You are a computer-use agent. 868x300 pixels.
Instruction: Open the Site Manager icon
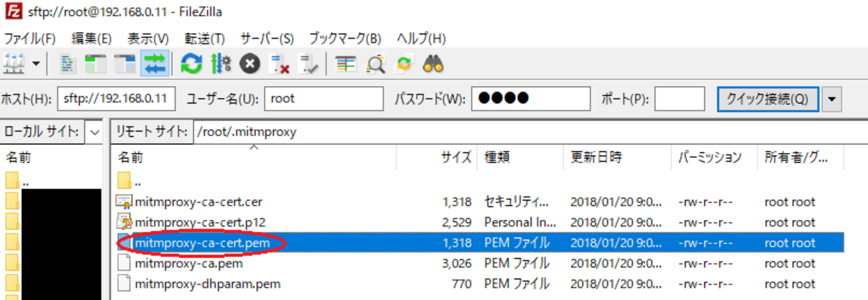tap(13, 64)
